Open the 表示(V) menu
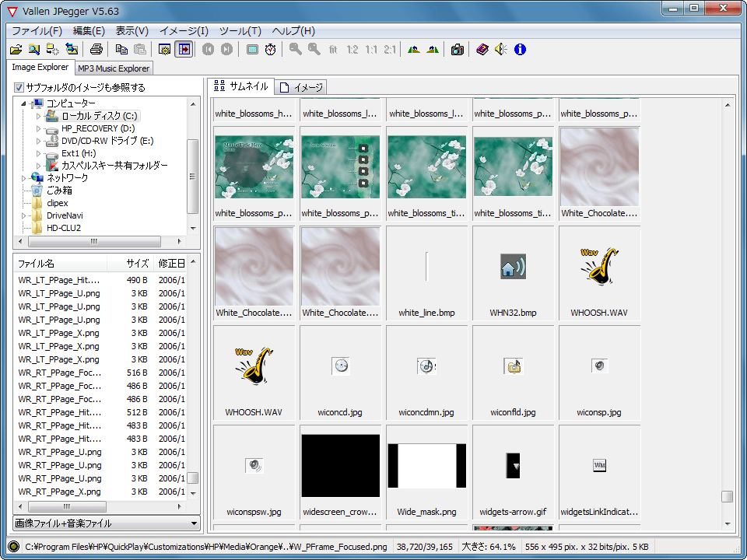Viewport: 747px width, 560px height. click(x=132, y=31)
